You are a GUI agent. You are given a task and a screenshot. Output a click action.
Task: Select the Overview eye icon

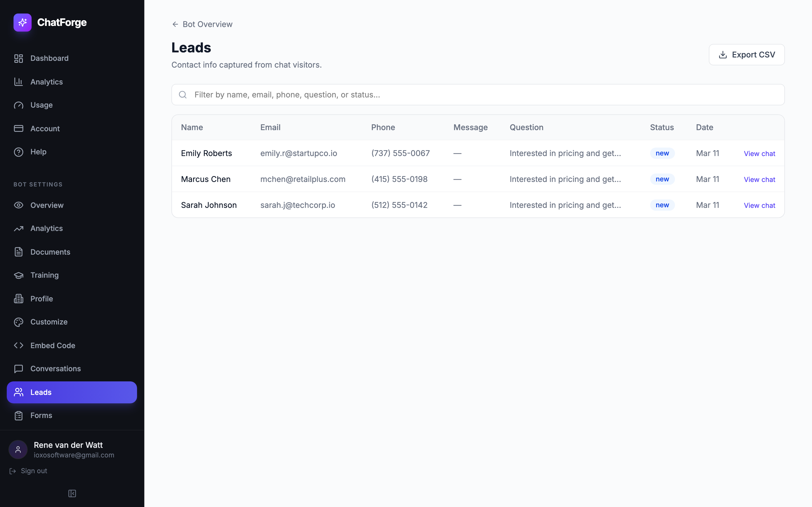(x=18, y=205)
